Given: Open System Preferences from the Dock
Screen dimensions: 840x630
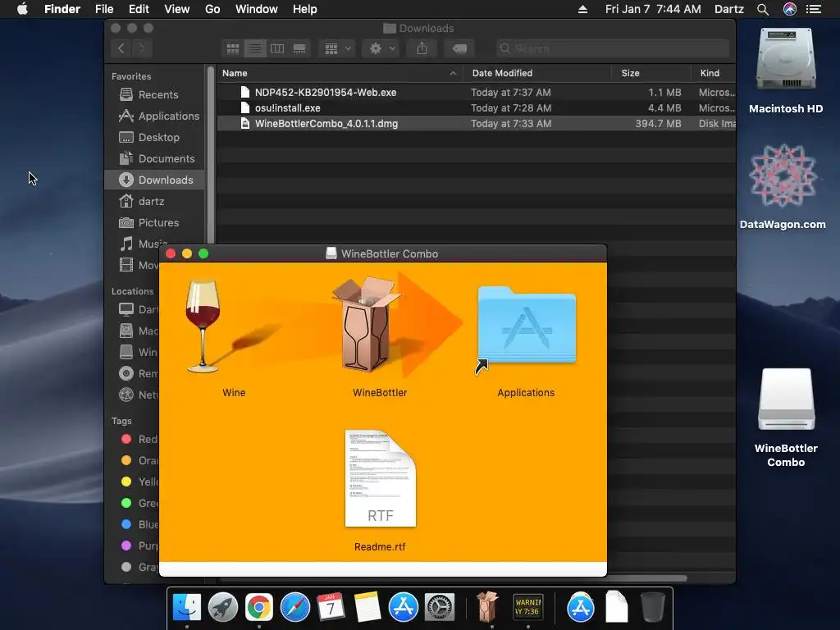Looking at the screenshot, I should coord(440,607).
